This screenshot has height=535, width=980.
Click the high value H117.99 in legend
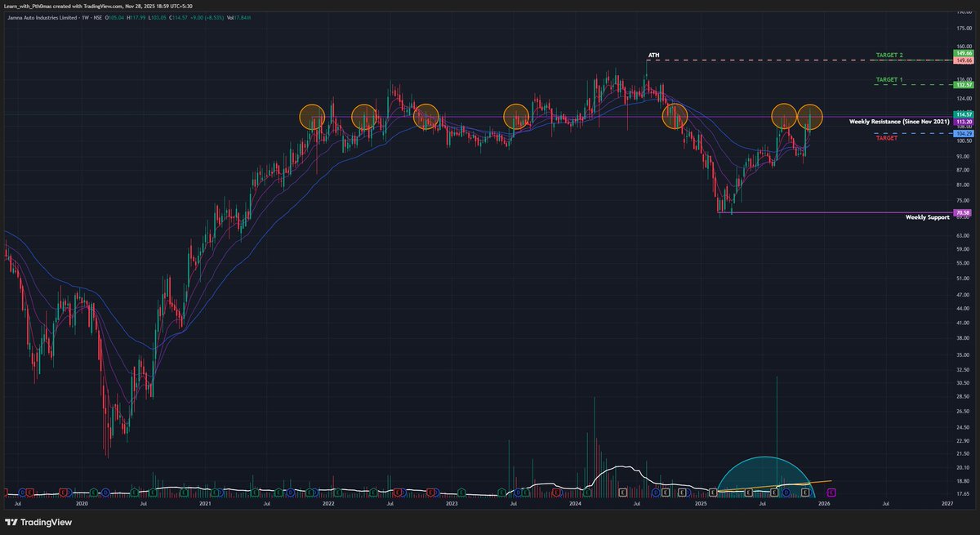pos(136,18)
